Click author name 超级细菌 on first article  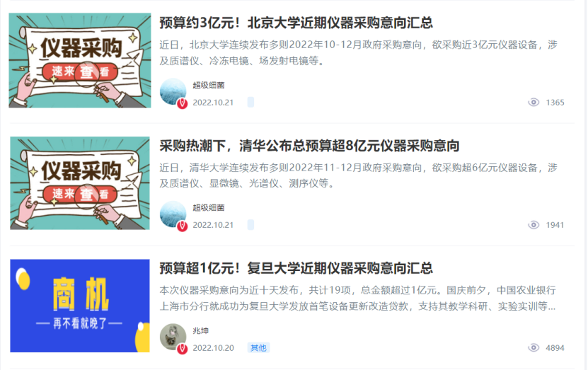coord(209,85)
